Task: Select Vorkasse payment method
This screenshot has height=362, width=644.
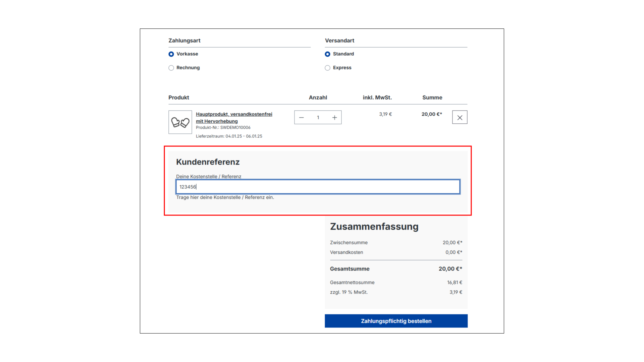Action: (171, 54)
